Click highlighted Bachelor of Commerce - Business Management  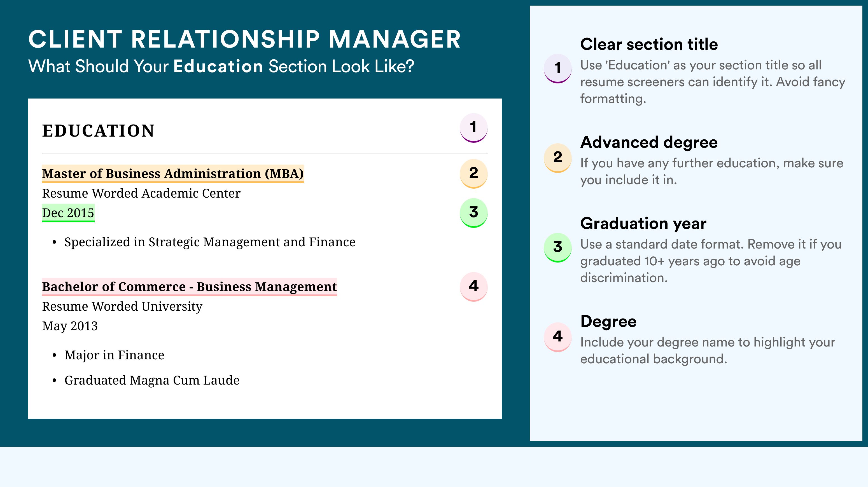[x=189, y=287]
